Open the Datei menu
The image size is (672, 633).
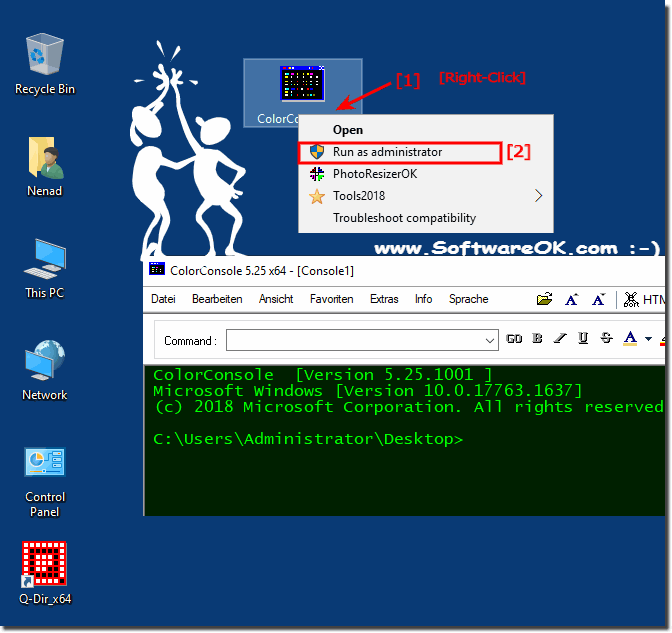tap(163, 299)
